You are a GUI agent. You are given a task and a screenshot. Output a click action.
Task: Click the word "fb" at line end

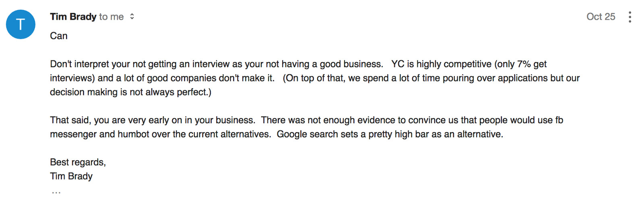(x=559, y=120)
